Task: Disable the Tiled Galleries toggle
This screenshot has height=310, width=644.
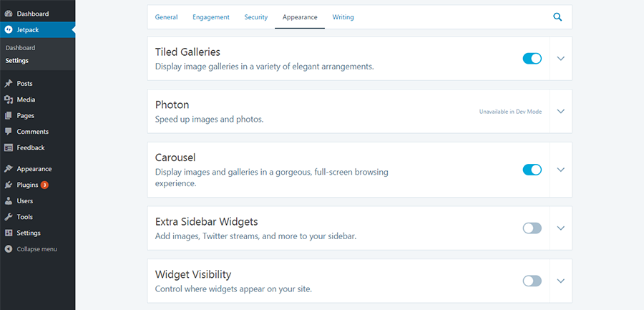Action: pyautogui.click(x=532, y=59)
